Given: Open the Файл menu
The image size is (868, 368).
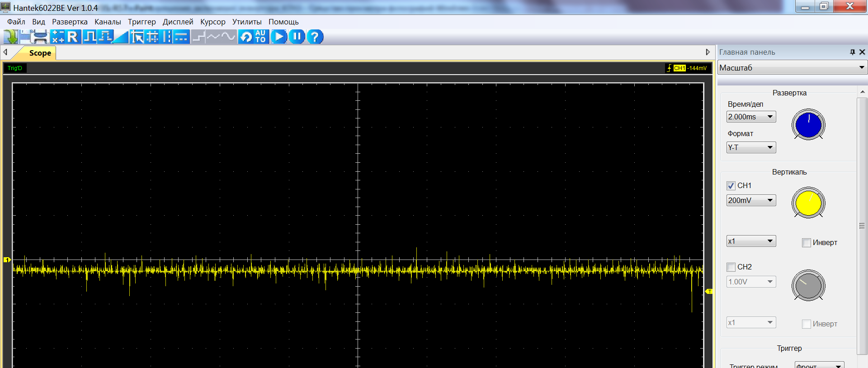Looking at the screenshot, I should click(16, 22).
